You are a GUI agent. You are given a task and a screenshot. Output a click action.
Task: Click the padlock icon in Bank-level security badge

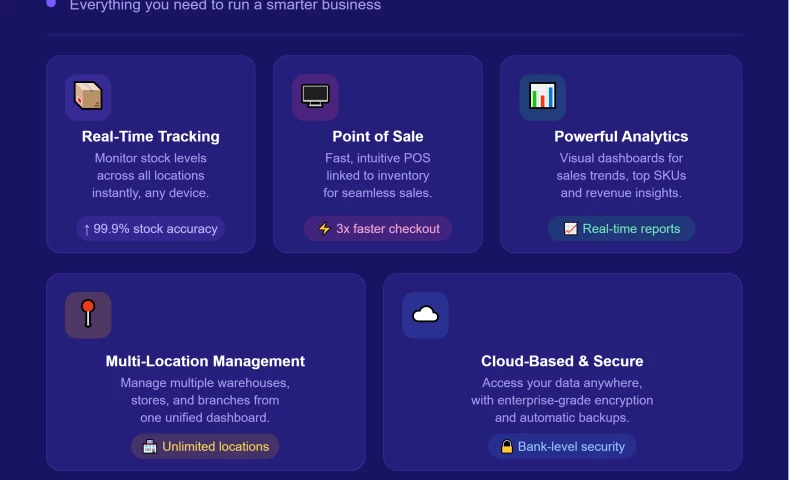click(x=506, y=446)
